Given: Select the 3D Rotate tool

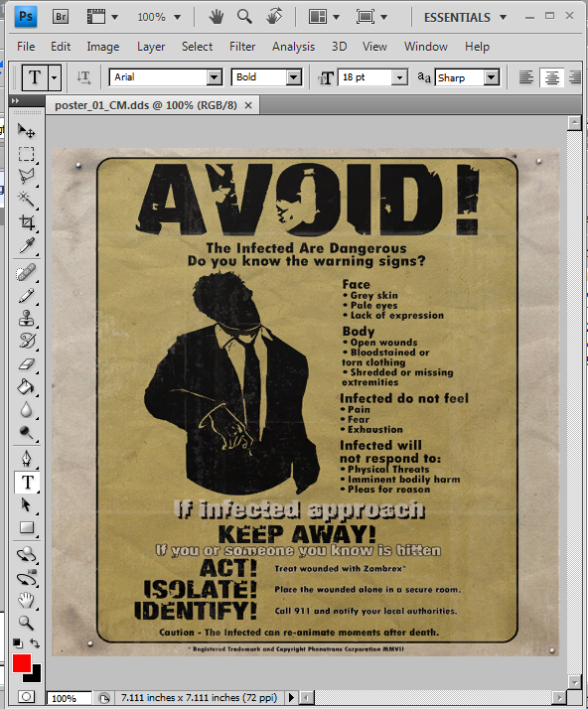Looking at the screenshot, I should pos(26,554).
